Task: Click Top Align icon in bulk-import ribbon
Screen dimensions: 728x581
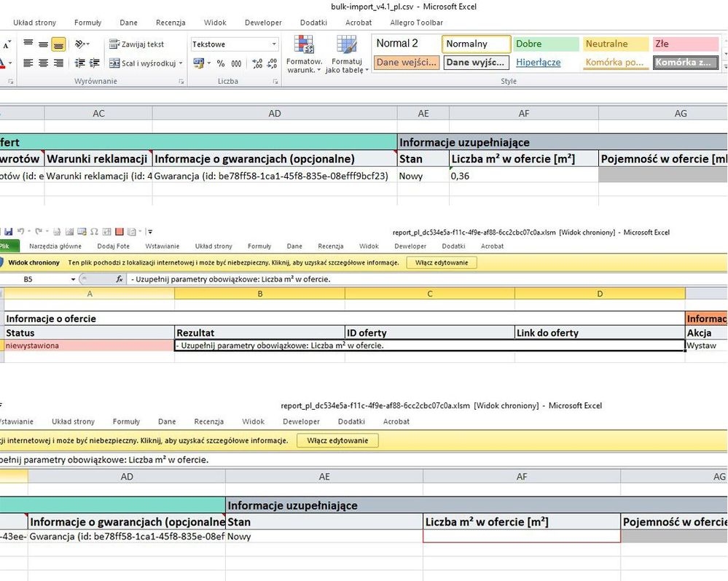Action: (x=28, y=44)
